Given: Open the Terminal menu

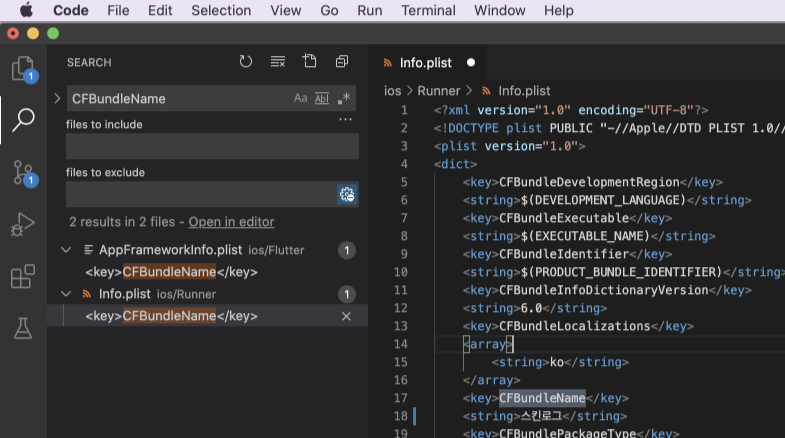Looking at the screenshot, I should point(428,10).
